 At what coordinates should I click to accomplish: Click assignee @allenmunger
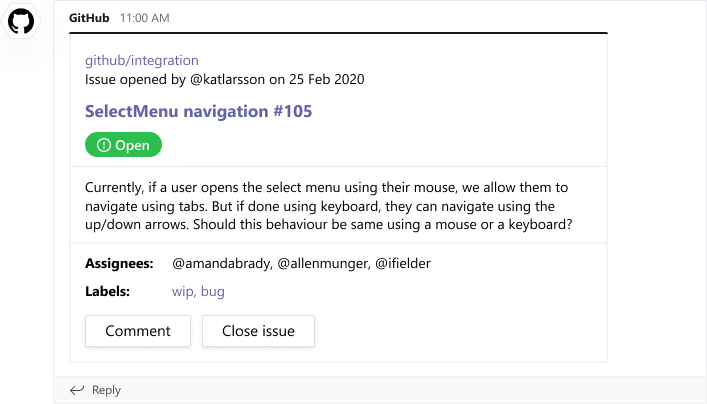pyautogui.click(x=321, y=263)
